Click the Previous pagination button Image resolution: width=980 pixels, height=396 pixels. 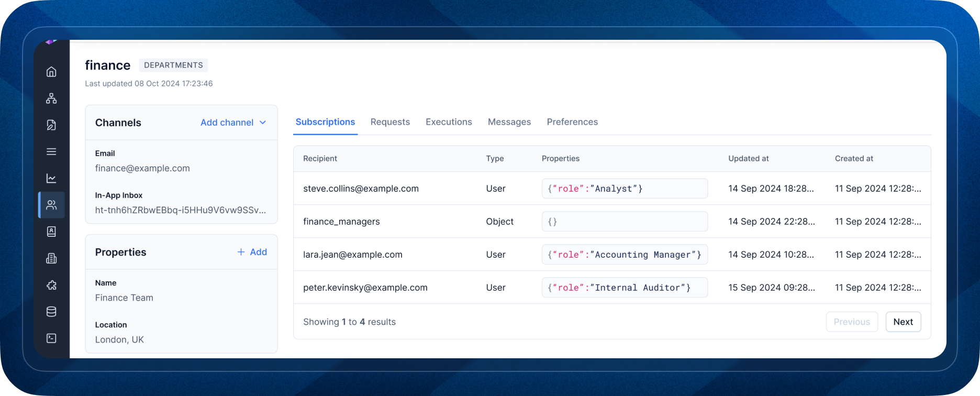pos(852,322)
